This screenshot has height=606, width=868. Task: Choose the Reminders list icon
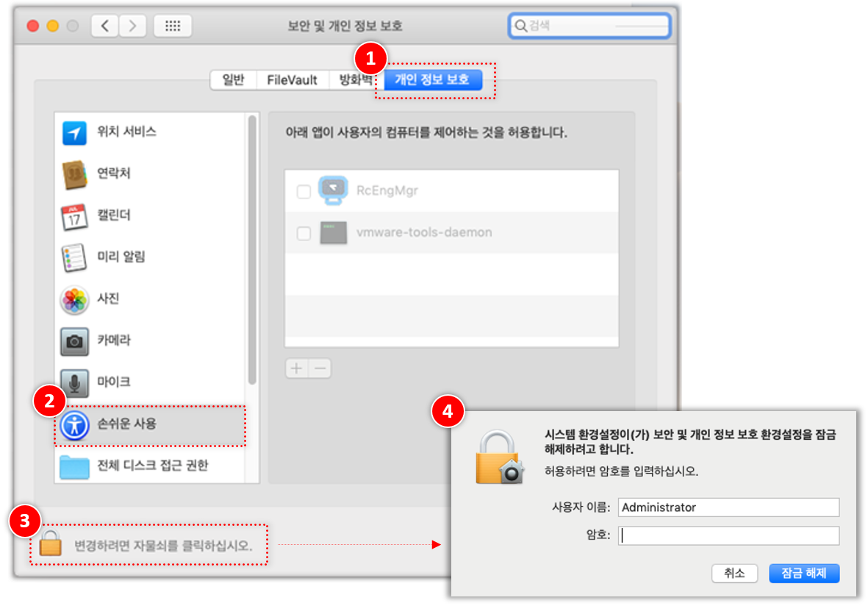click(x=75, y=257)
